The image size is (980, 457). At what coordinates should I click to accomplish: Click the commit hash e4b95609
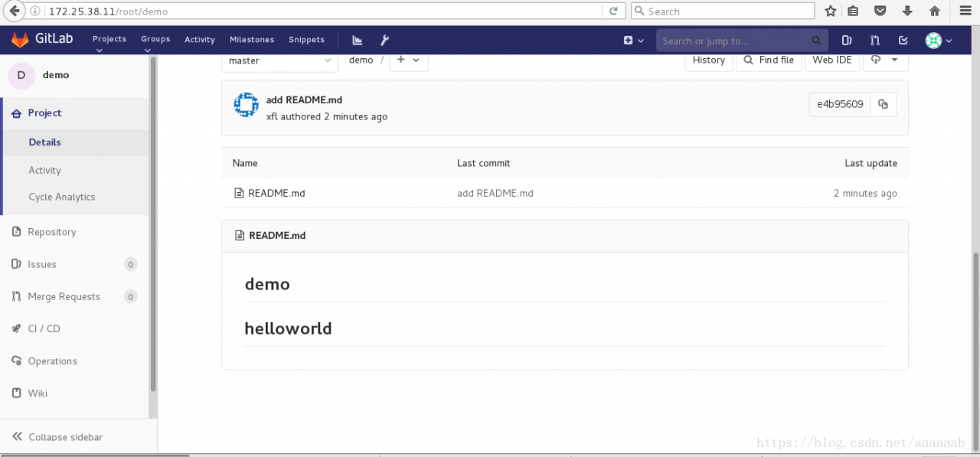pos(840,104)
